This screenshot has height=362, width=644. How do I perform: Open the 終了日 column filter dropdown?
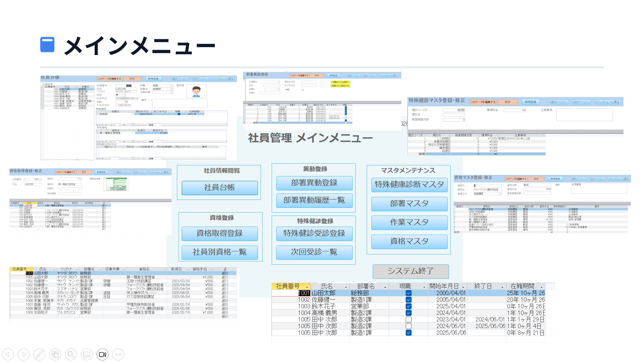[x=502, y=287]
